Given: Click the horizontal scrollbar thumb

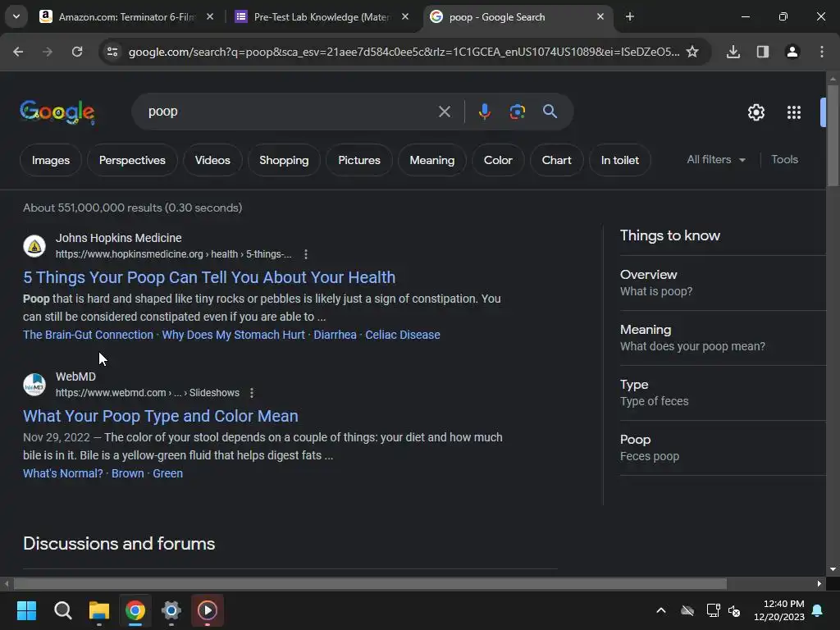Looking at the screenshot, I should click(370, 583).
